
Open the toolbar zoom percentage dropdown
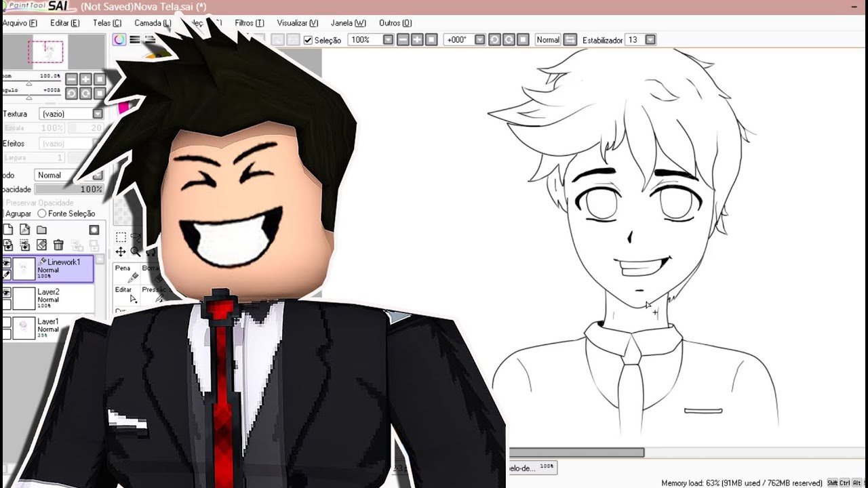pos(388,40)
